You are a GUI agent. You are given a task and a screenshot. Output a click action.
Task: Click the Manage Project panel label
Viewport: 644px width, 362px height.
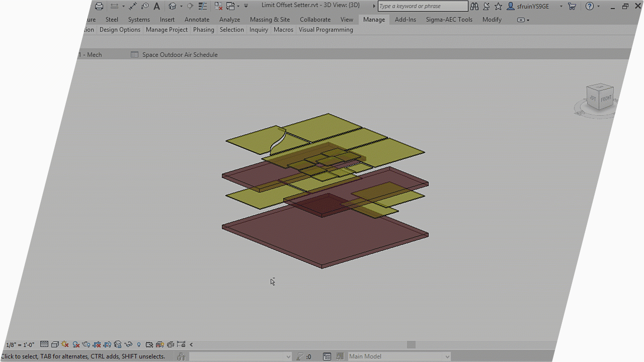(x=167, y=30)
